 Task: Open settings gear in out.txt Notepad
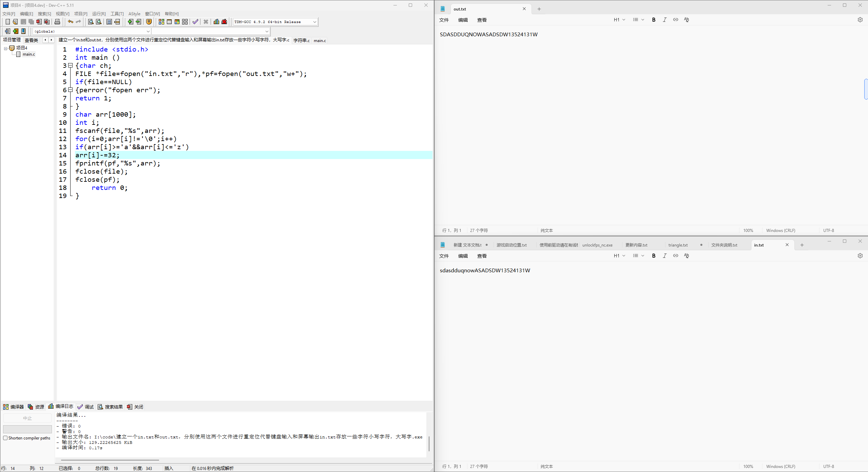pos(860,20)
